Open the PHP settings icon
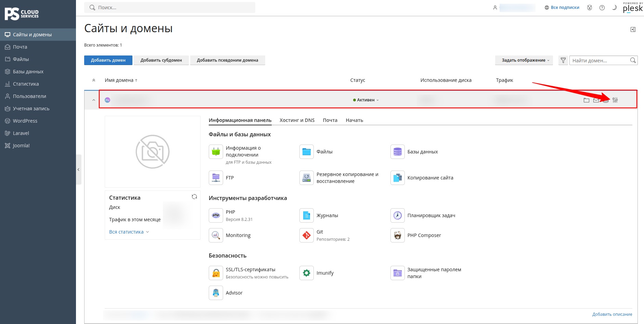This screenshot has width=644, height=324. click(216, 215)
